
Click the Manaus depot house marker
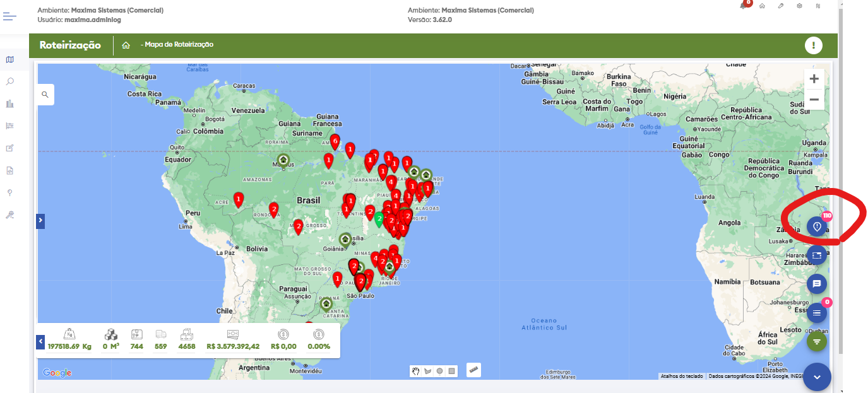point(283,160)
